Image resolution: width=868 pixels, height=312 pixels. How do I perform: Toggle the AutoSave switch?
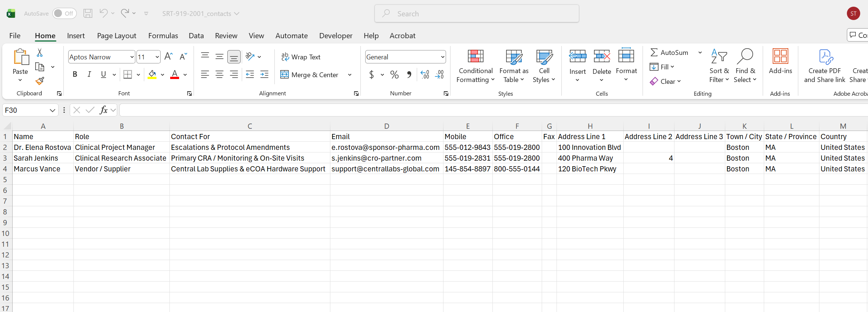(65, 14)
